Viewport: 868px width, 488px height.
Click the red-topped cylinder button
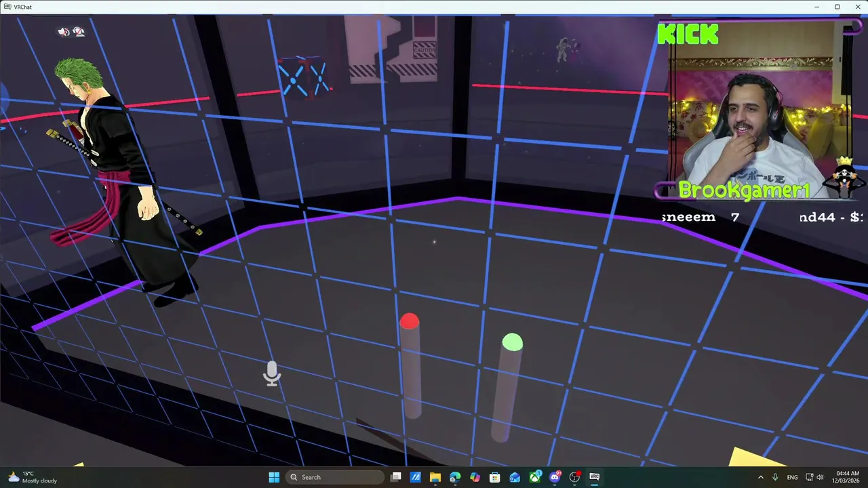[x=410, y=366]
